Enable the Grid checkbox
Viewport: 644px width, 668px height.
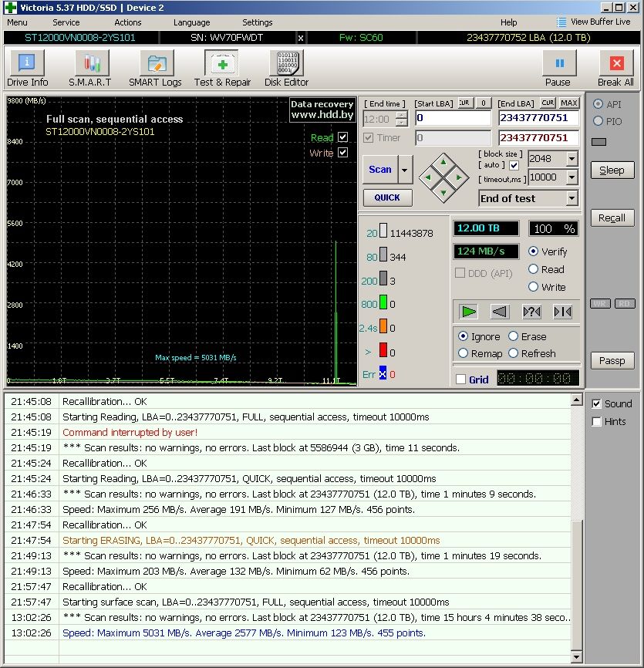pos(461,380)
